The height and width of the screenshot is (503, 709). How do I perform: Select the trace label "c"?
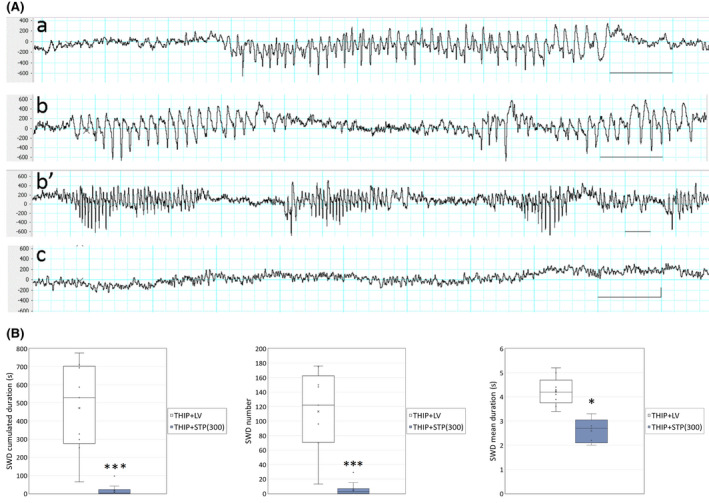coord(41,255)
